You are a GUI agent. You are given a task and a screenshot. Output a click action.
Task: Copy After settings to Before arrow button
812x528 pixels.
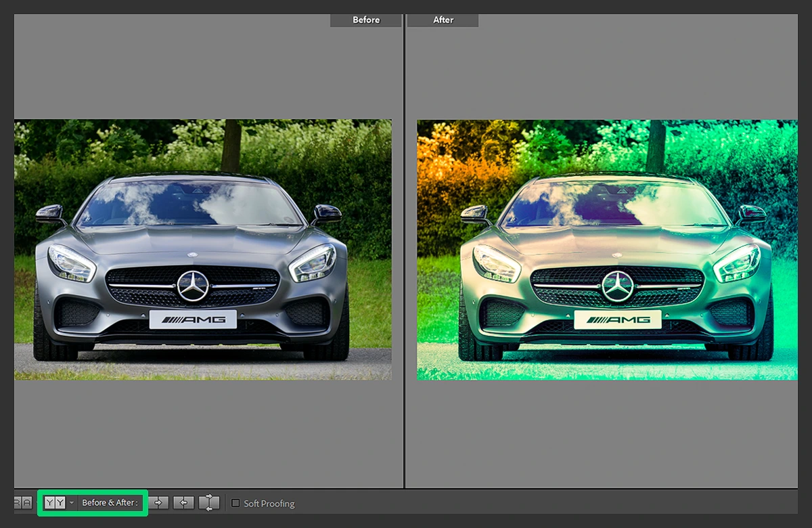pyautogui.click(x=183, y=503)
